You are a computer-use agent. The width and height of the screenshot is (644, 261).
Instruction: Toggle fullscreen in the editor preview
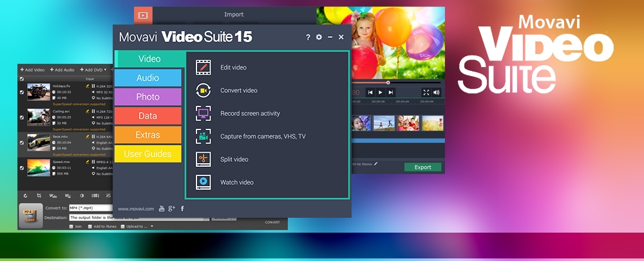426,93
